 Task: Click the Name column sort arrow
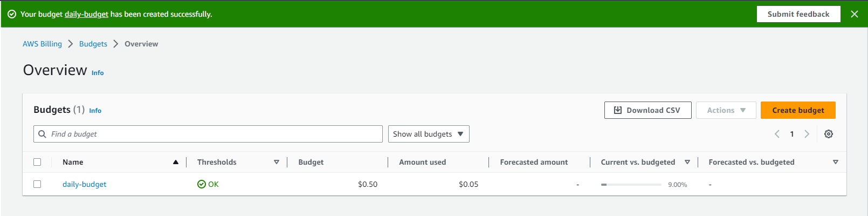[175, 162]
